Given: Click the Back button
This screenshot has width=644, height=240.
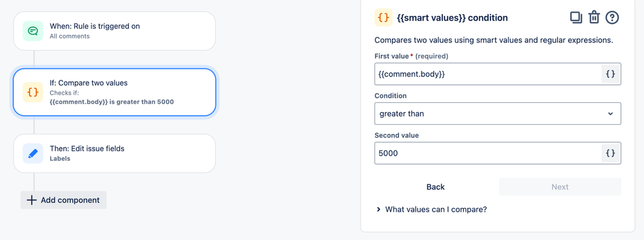Looking at the screenshot, I should click(436, 187).
